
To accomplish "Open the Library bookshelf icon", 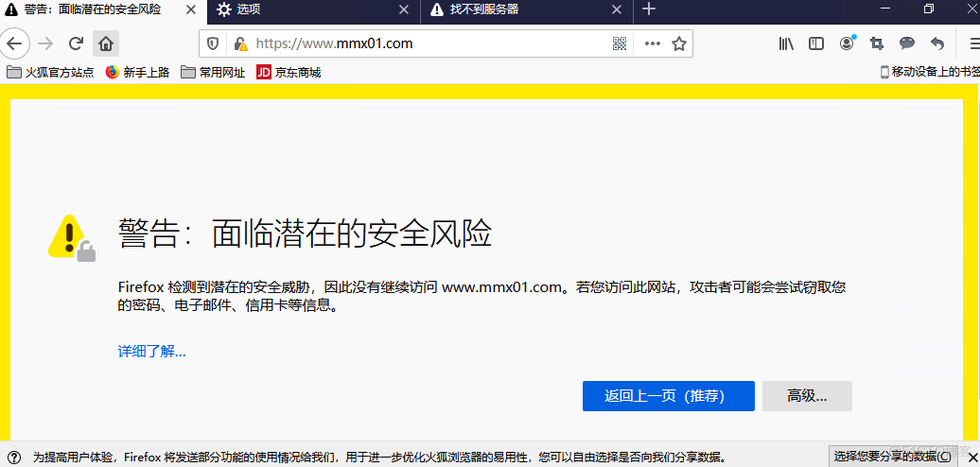I will 786,43.
